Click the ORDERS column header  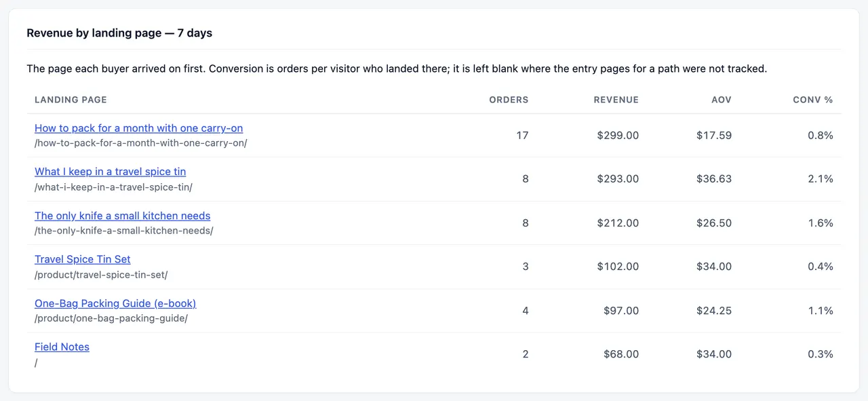(509, 100)
